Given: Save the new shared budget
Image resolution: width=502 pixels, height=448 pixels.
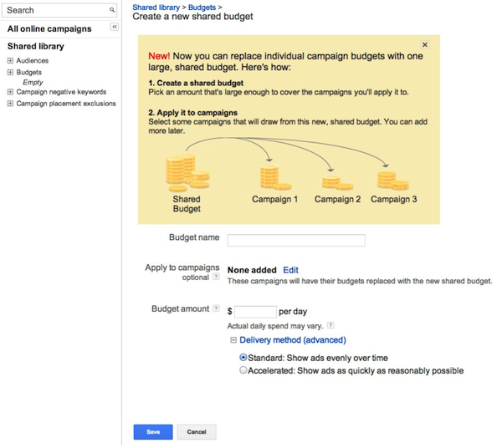Looking at the screenshot, I should (x=153, y=431).
